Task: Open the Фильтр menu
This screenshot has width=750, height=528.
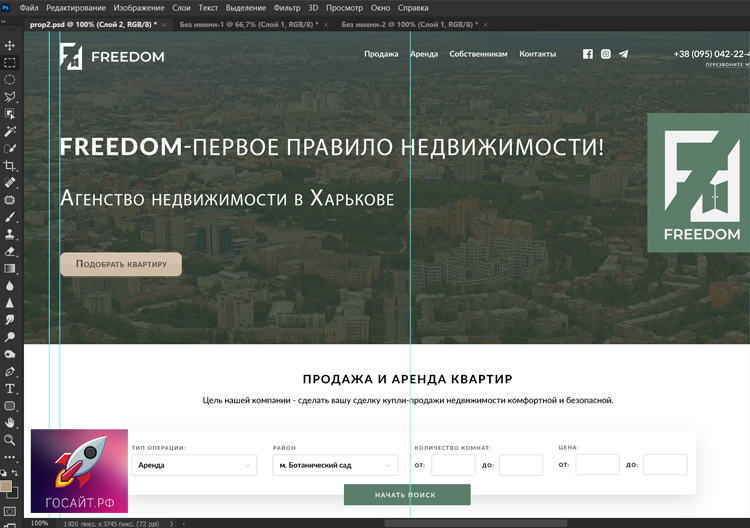Action: point(286,8)
